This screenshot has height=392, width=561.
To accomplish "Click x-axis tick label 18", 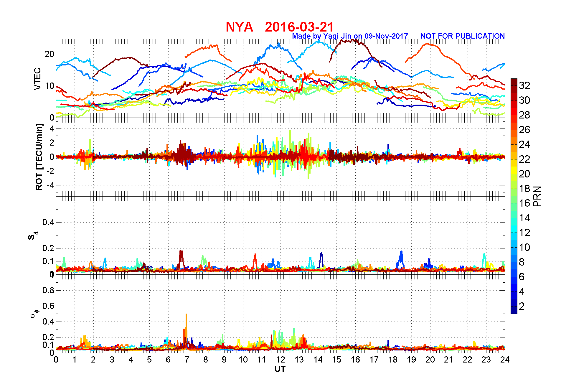I will [x=393, y=360].
